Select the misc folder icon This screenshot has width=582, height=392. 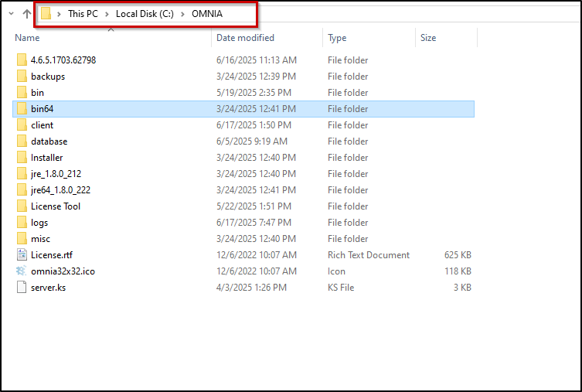point(22,239)
